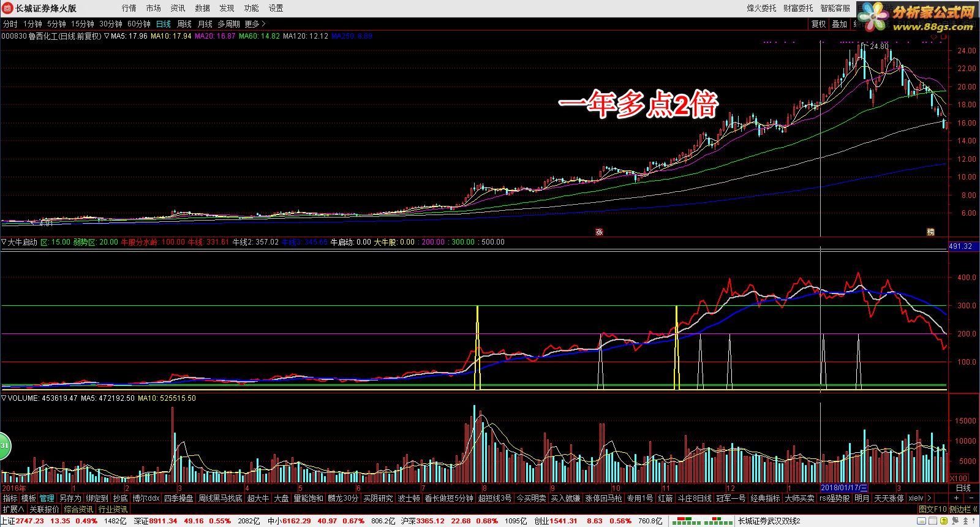
Task: Open the 数据 menu
Action: point(202,8)
